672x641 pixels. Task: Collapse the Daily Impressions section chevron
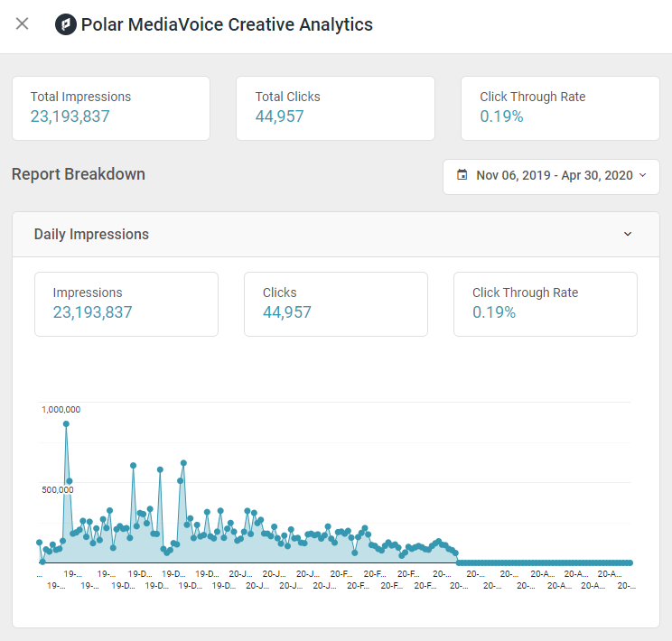tap(628, 234)
